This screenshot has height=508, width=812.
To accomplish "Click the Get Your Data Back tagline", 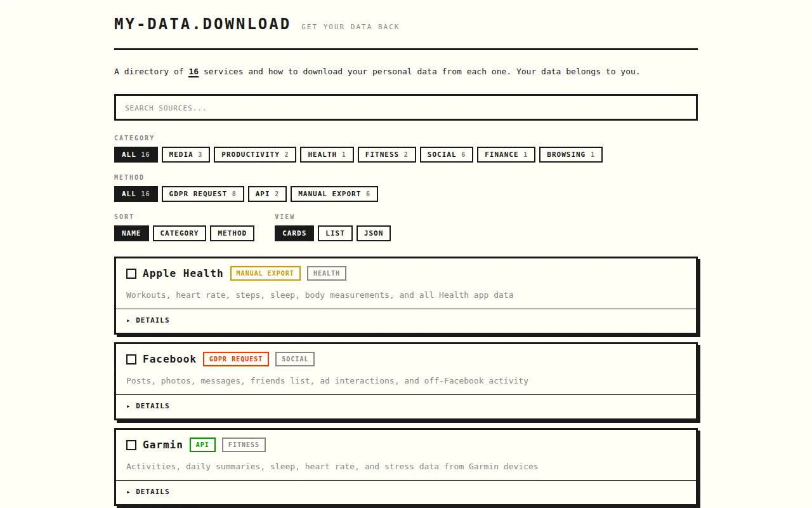I will point(350,27).
